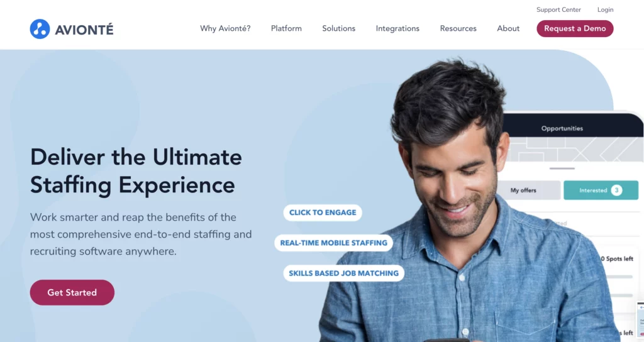Viewport: 644px width, 342px height.
Task: Click the AVIONTÉ wordmark text
Action: (x=84, y=30)
